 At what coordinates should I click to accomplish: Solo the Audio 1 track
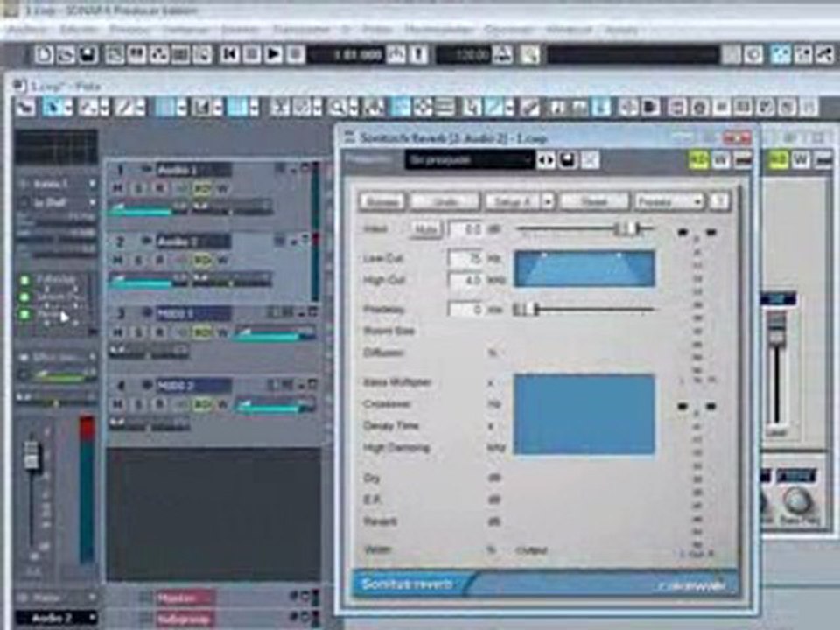(x=139, y=188)
